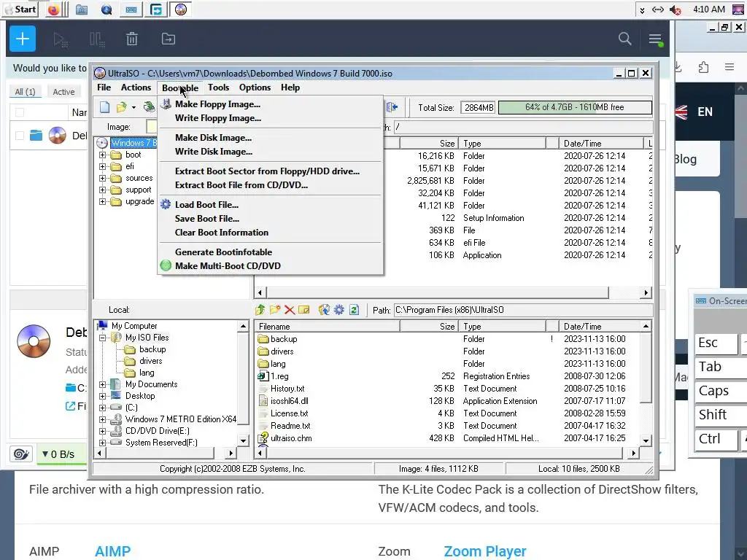
Task: Click the New image toolbar icon in UltraISO
Action: (x=105, y=107)
